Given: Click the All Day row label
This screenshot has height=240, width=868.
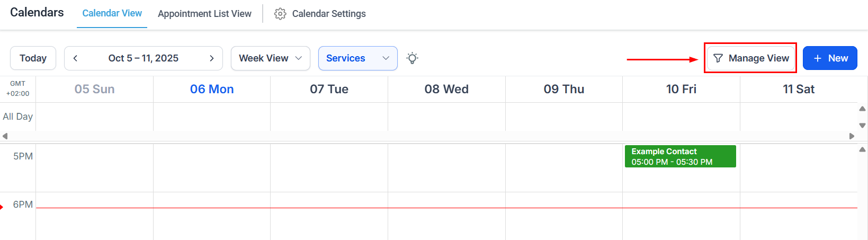Looking at the screenshot, I should tap(17, 117).
